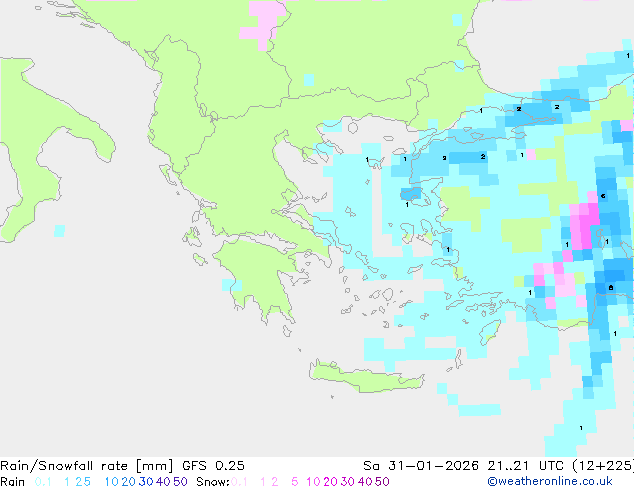Click the 'Rain/Snowfall rate [mm]' map title
Screen dimensions: 634x490
click(87, 466)
